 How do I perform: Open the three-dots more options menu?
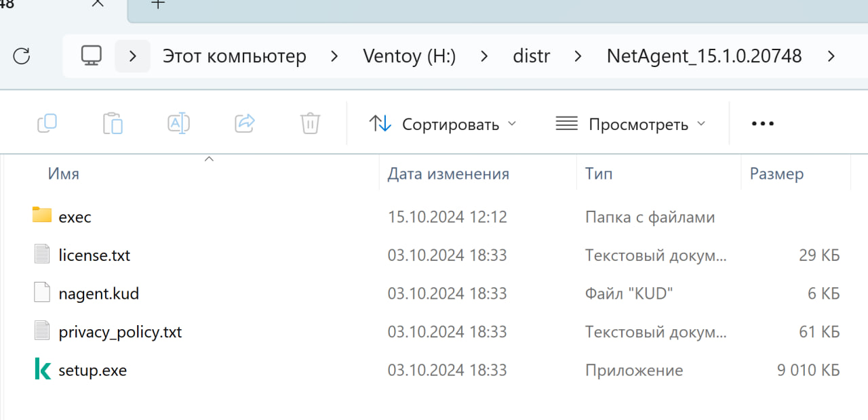pyautogui.click(x=763, y=124)
